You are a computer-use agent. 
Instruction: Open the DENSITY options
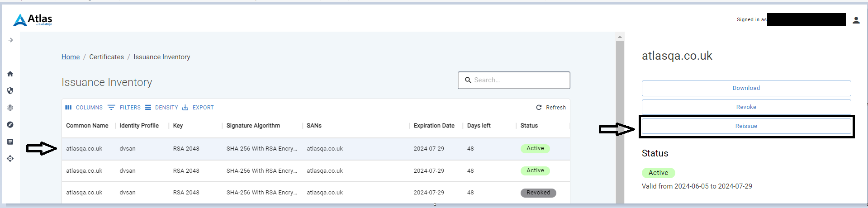161,108
